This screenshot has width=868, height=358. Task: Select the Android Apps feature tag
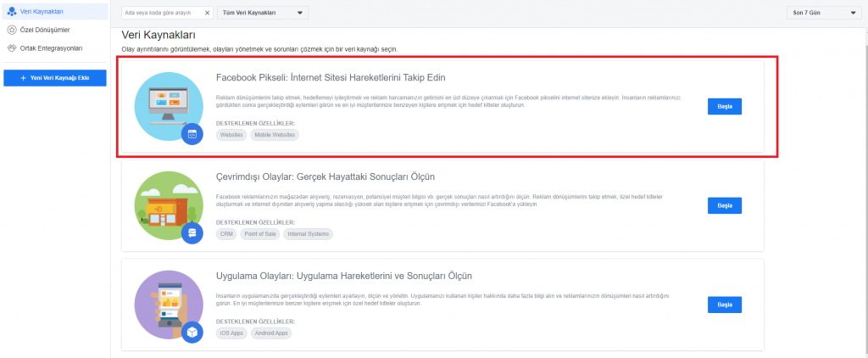271,333
